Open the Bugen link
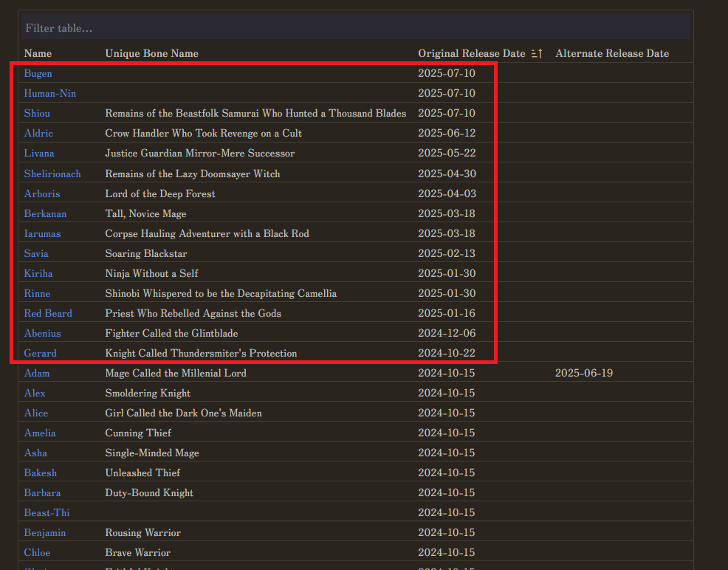Image resolution: width=728 pixels, height=570 pixels. pyautogui.click(x=38, y=73)
